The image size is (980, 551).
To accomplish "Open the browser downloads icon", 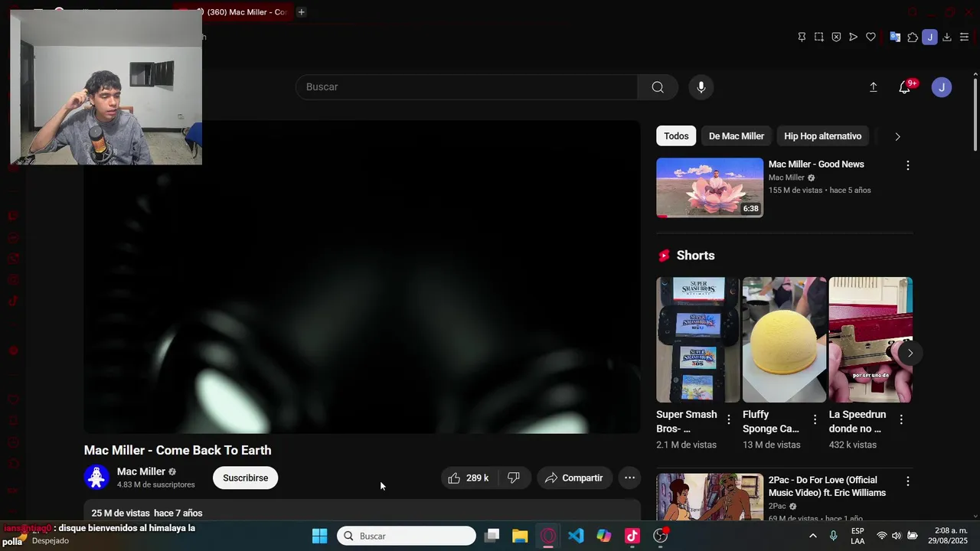I will (x=947, y=37).
